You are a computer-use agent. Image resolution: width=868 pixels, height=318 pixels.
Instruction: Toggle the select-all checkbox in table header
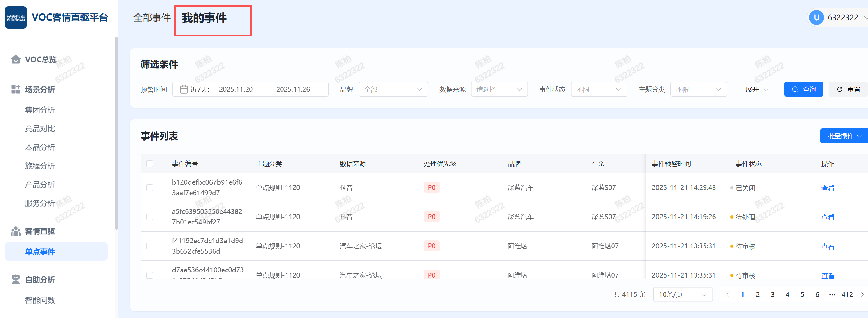pyautogui.click(x=149, y=164)
